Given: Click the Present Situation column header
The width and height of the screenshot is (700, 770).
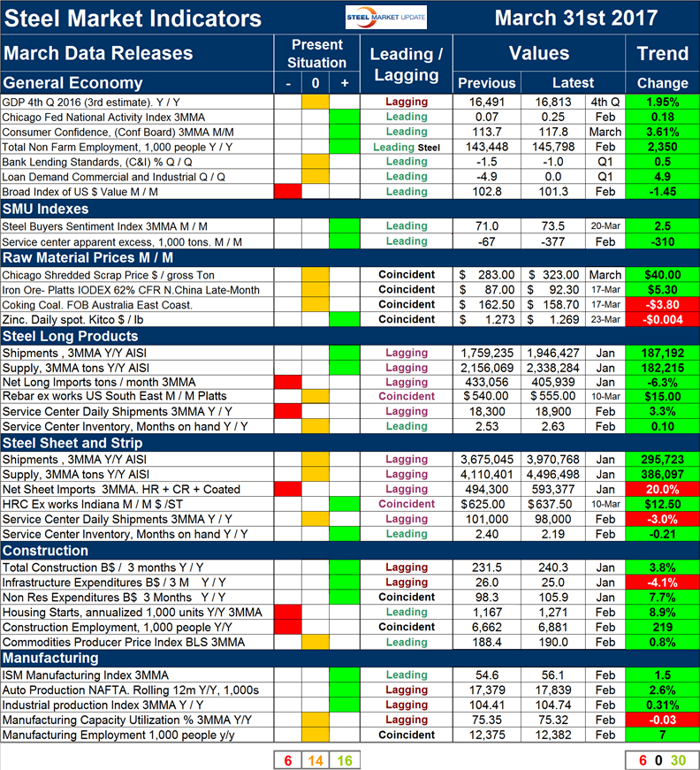Looking at the screenshot, I should [316, 53].
